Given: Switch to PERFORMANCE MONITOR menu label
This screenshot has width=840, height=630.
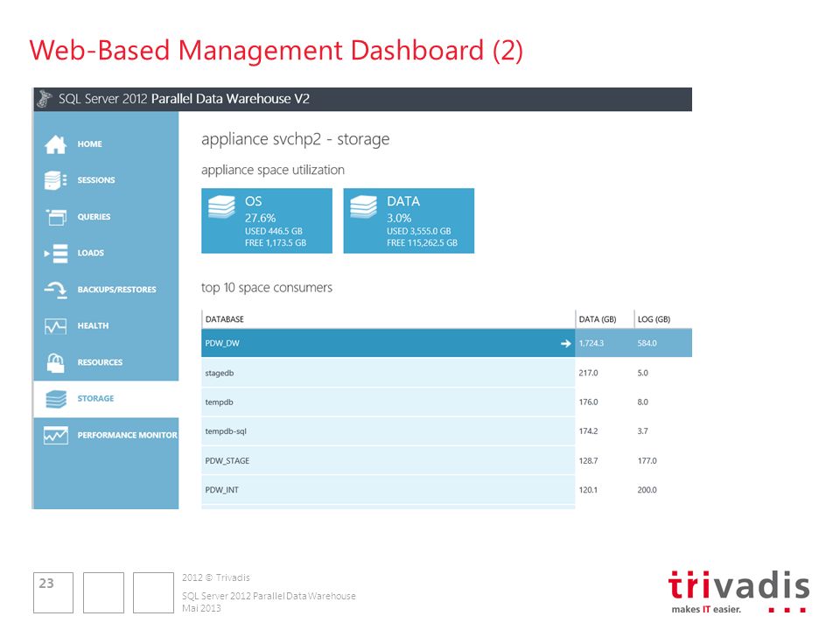Looking at the screenshot, I should [x=127, y=435].
